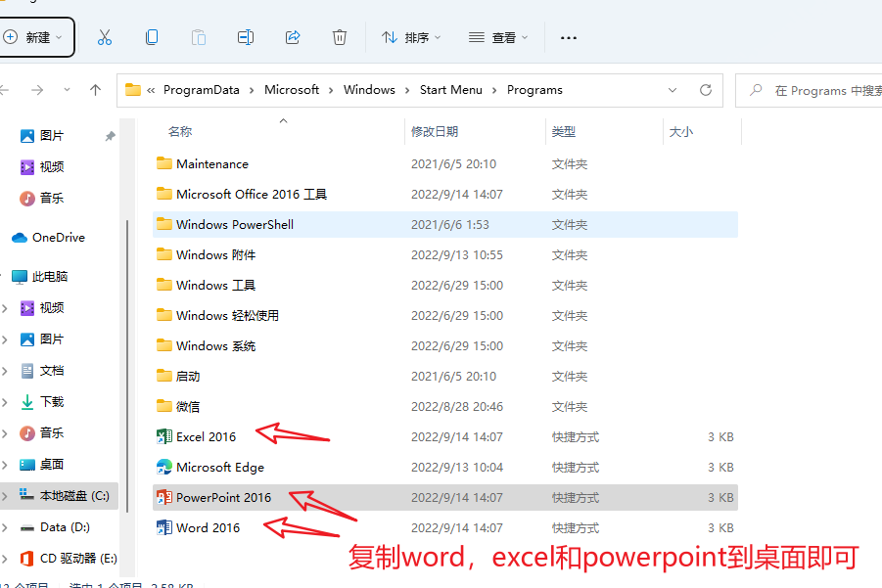Screen dimensions: 882x588
Task: Click the search Programs input field
Action: tap(822, 90)
